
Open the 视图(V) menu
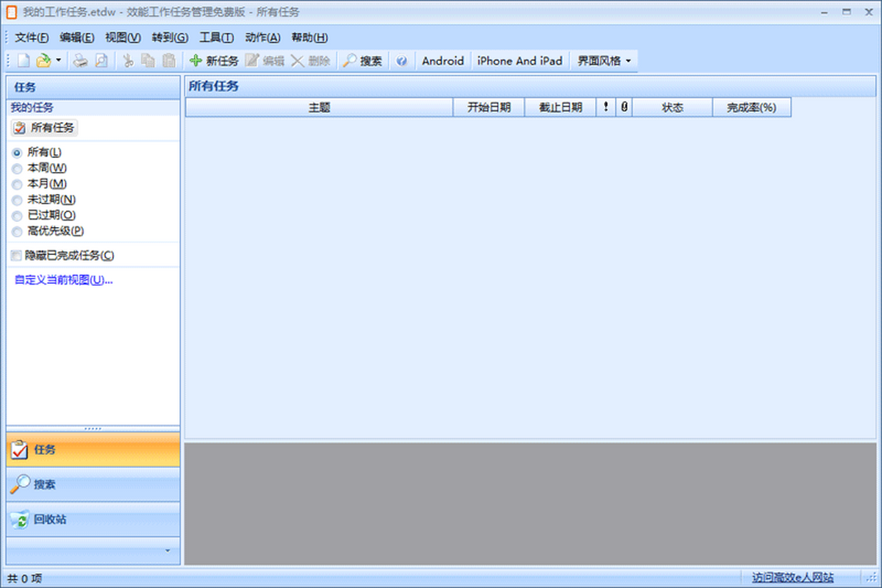pos(123,37)
